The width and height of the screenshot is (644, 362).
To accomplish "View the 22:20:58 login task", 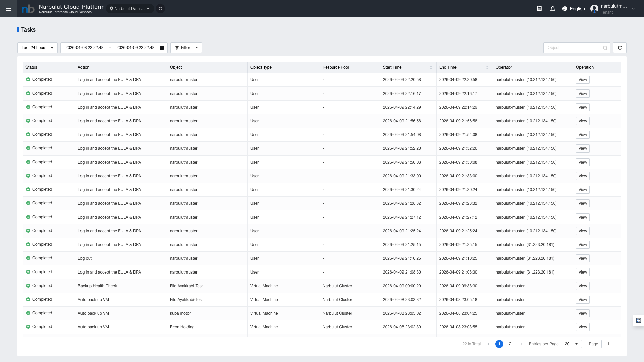I will (583, 80).
